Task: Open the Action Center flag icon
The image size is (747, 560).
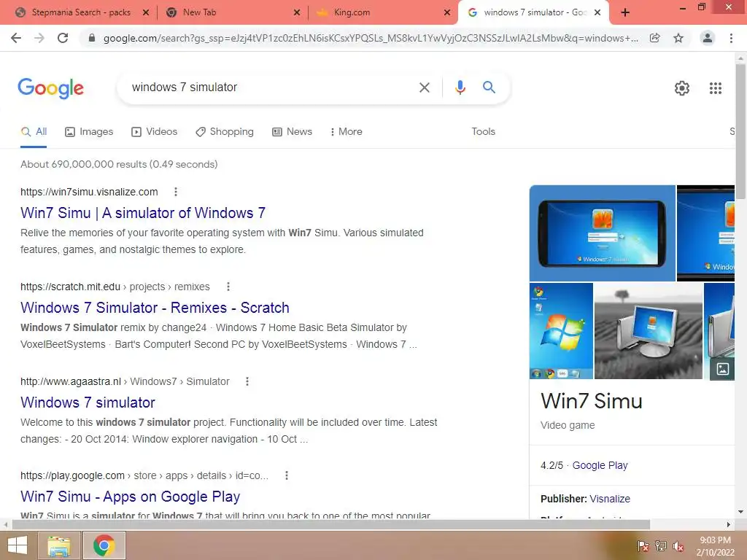Action: (643, 546)
